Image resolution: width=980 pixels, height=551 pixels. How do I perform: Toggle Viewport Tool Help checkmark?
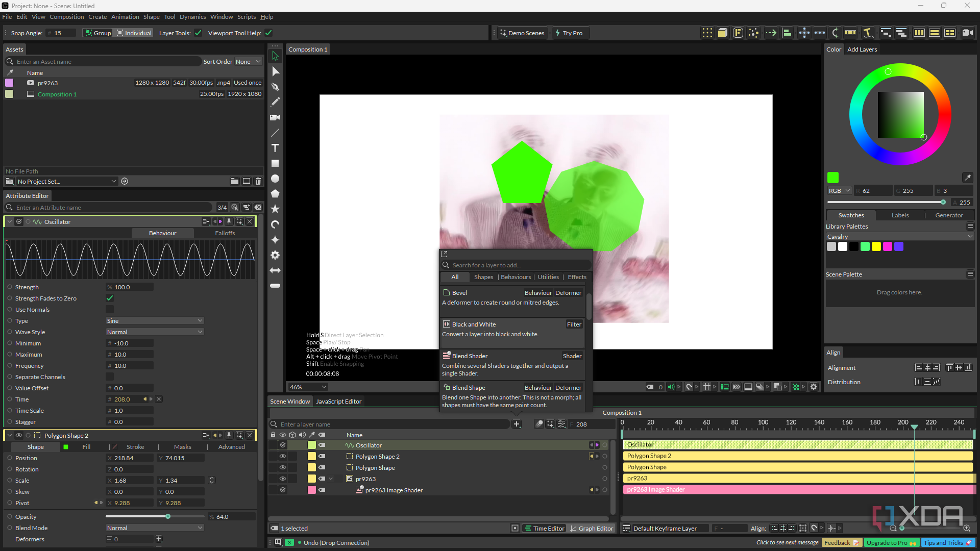click(x=268, y=33)
